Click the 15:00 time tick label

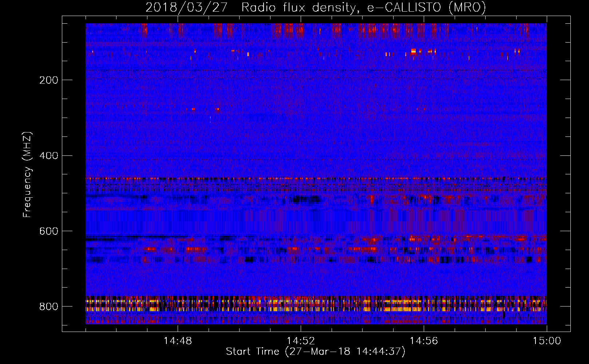[547, 341]
